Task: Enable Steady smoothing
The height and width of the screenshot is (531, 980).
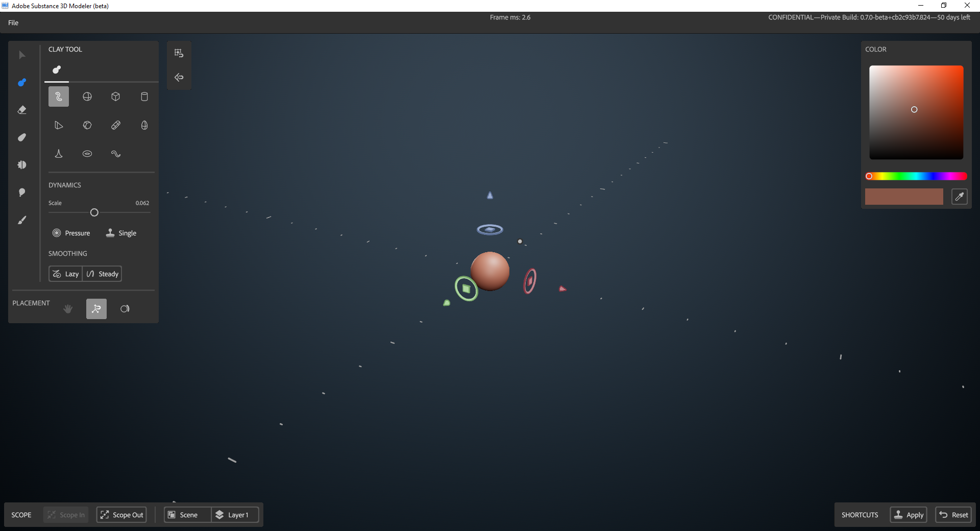Action: (x=103, y=274)
